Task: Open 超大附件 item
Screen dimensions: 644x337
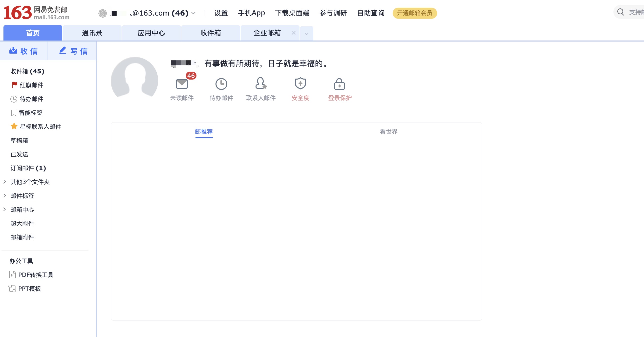Action: [x=22, y=224]
